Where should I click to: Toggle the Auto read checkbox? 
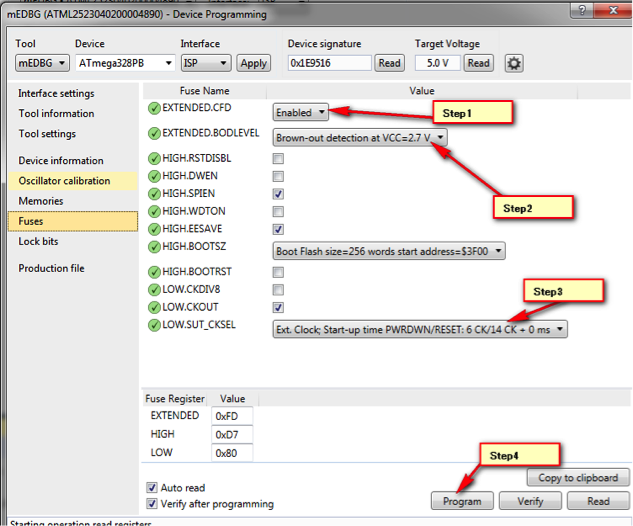click(x=153, y=487)
